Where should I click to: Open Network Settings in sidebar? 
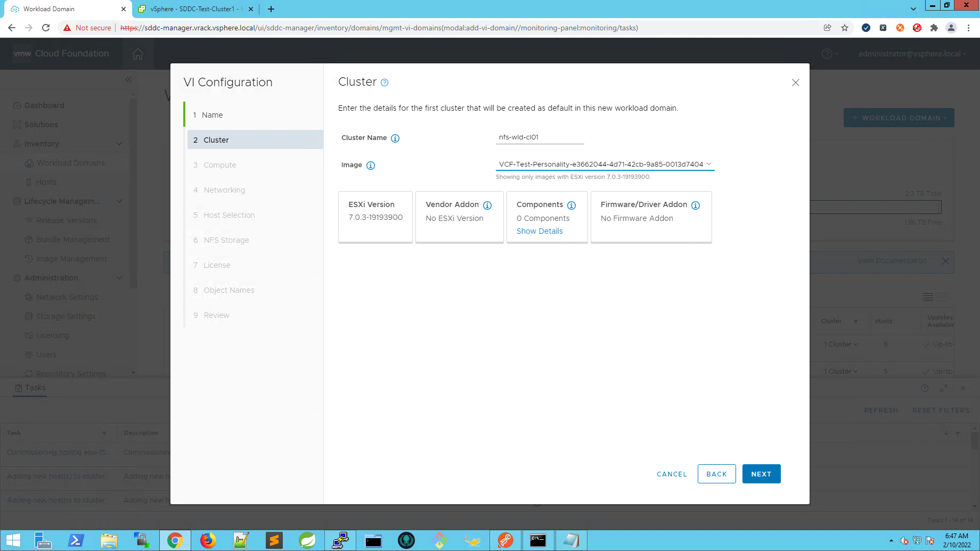[x=67, y=297]
